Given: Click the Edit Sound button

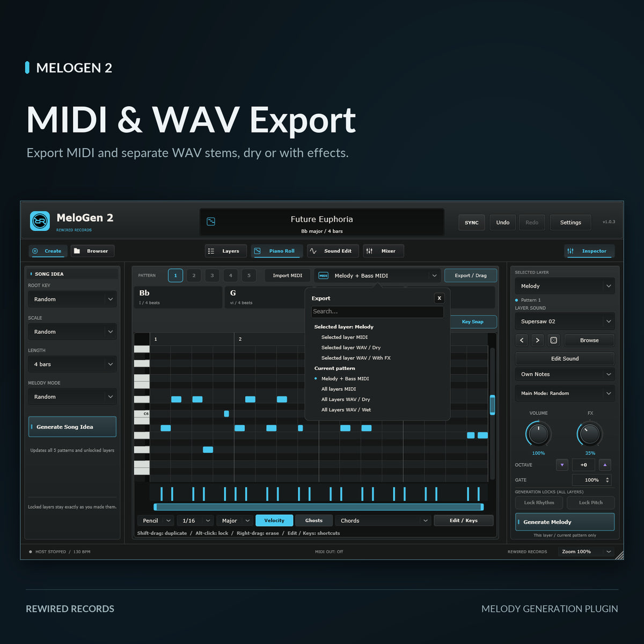Looking at the screenshot, I should 565,358.
